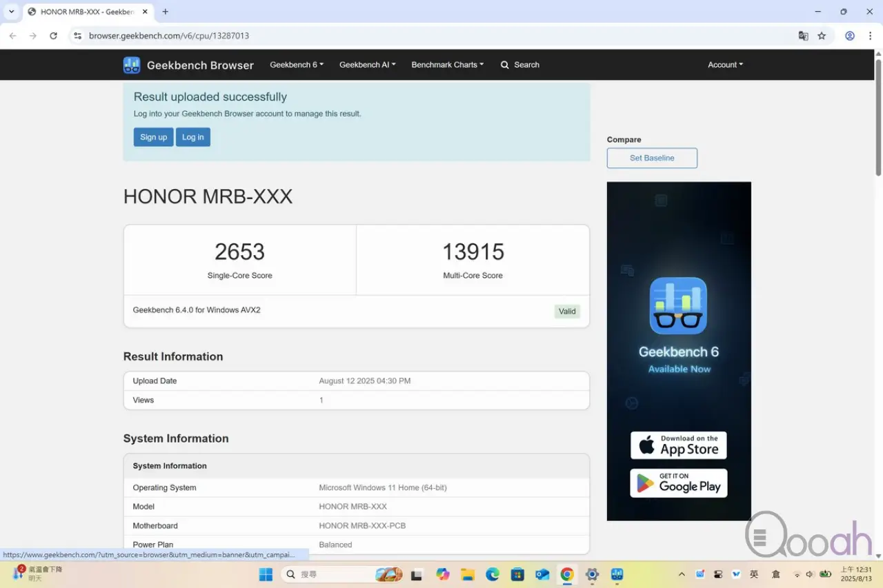The image size is (883, 588).
Task: Open the tab search dropdown arrow
Action: coord(11,12)
